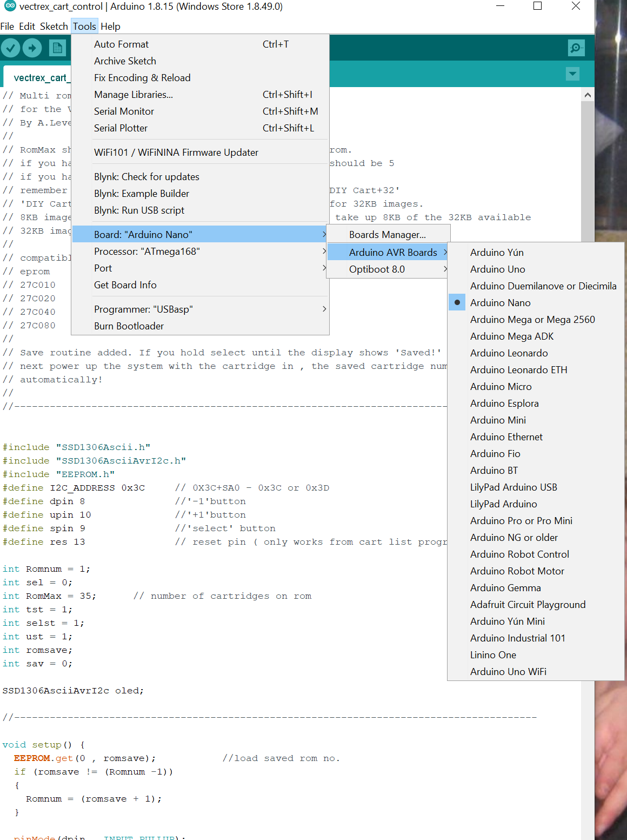Screen dimensions: 627x840
Task: Open Serial Monitor magnifier icon
Action: point(577,48)
